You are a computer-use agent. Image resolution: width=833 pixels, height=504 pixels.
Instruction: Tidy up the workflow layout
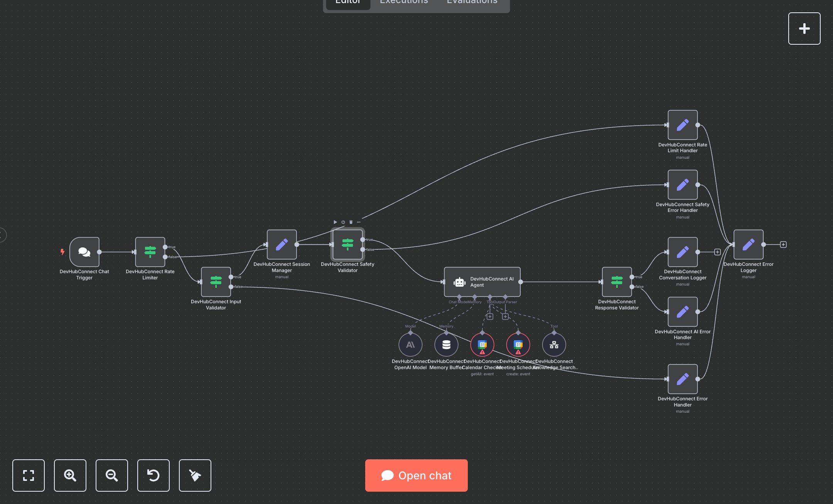pyautogui.click(x=195, y=475)
